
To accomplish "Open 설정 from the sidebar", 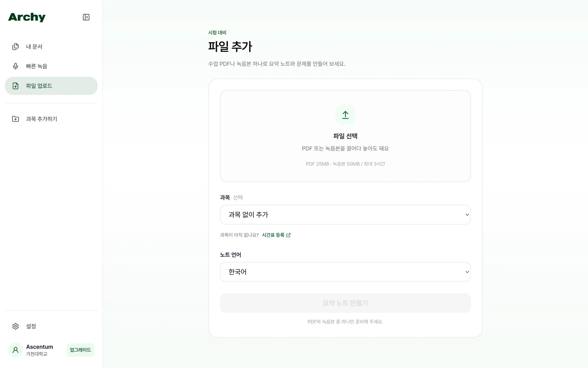I will coord(51,326).
